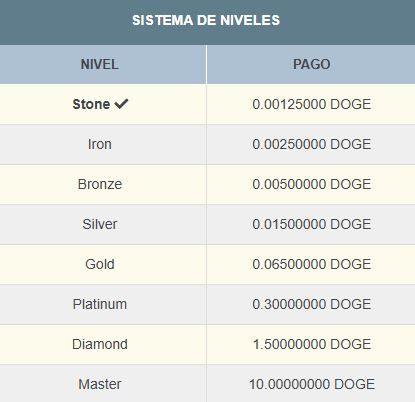
Task: Click the 10.00000000 DOGE Master payout
Action: (x=312, y=384)
